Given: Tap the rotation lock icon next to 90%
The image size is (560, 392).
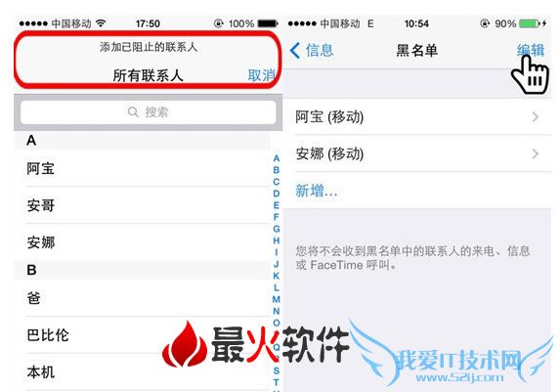Looking at the screenshot, I should 485,23.
